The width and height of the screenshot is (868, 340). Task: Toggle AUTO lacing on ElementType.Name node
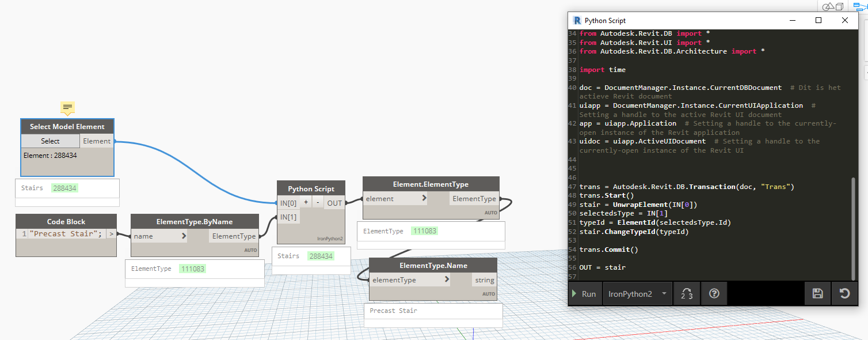[x=488, y=293]
